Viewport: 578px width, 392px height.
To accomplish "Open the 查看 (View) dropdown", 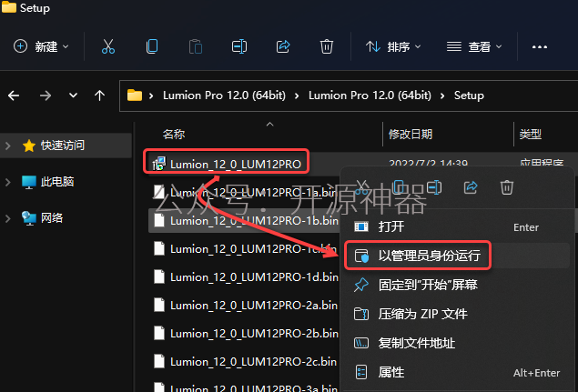I will (474, 46).
